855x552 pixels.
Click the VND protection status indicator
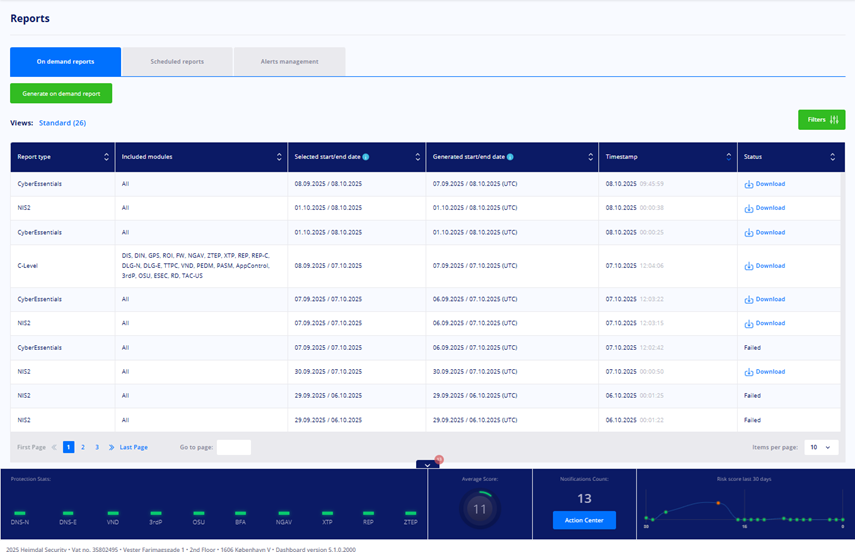[113, 513]
